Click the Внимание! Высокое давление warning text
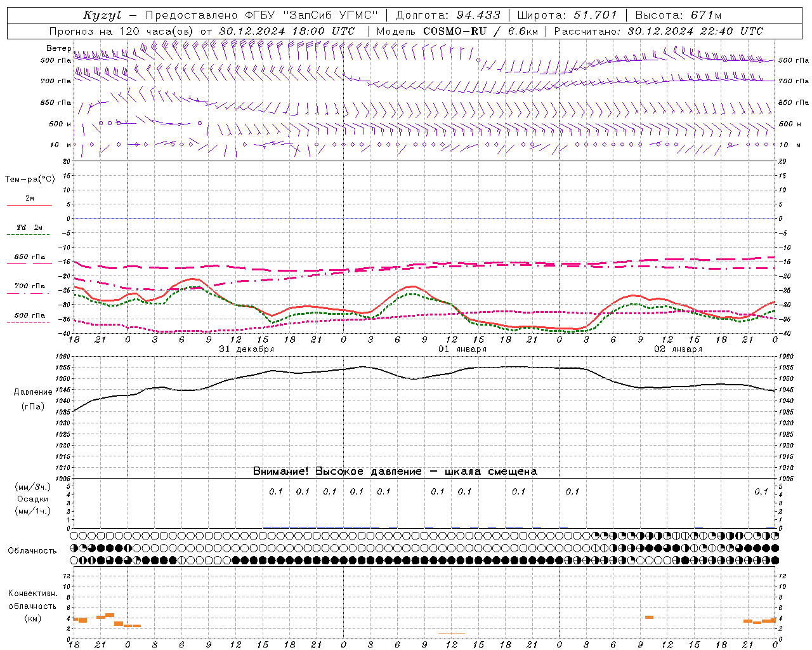This screenshot has height=650, width=812. pyautogui.click(x=395, y=471)
